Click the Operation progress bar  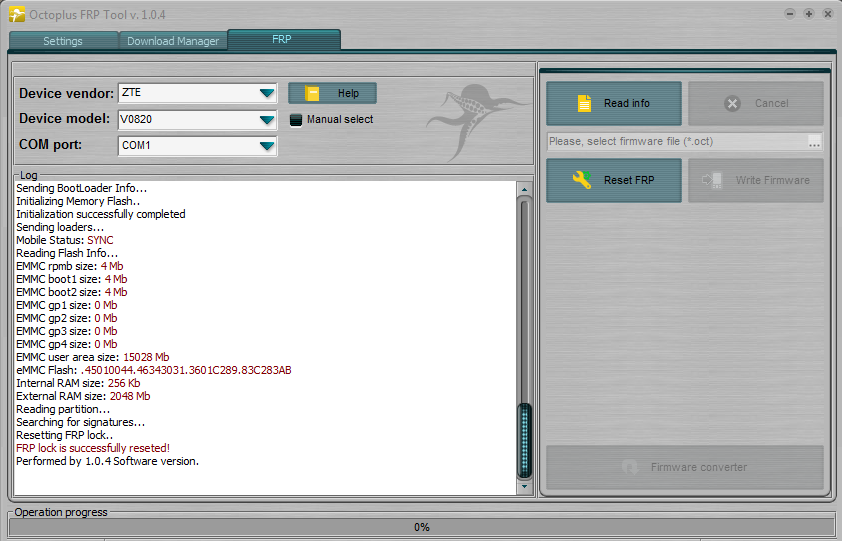point(421,527)
